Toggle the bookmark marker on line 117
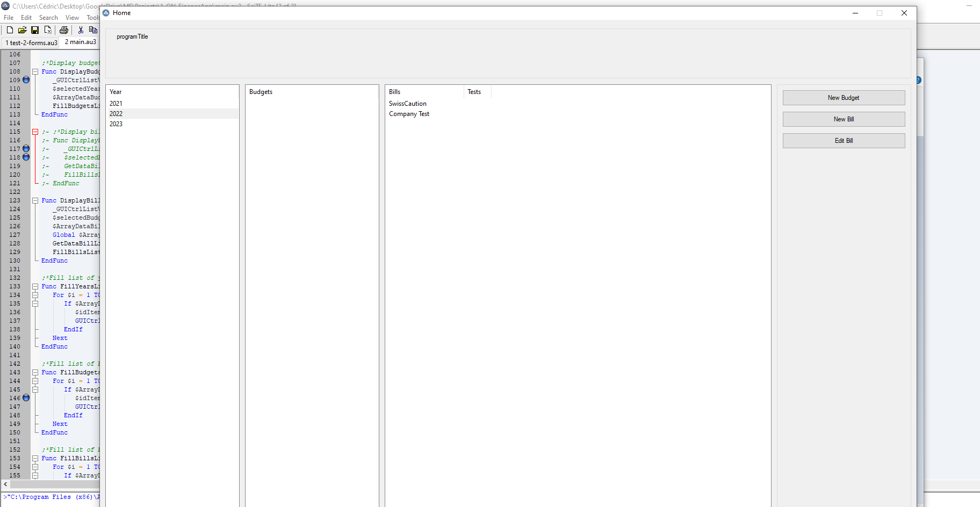 [x=26, y=149]
